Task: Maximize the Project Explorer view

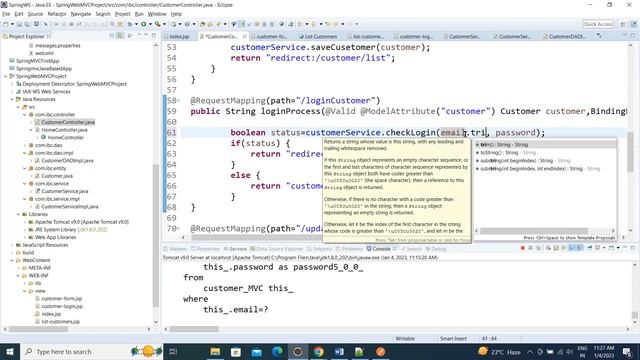Action: (x=154, y=36)
